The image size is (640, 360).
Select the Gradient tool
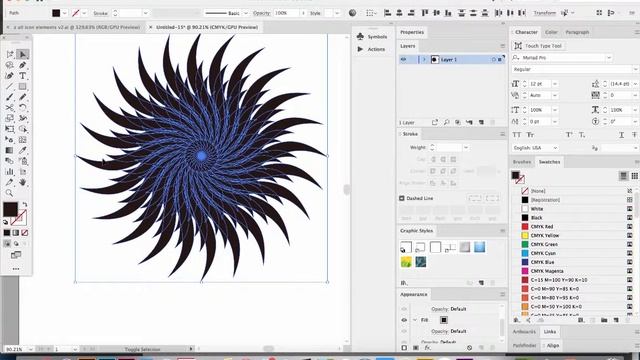(10, 150)
